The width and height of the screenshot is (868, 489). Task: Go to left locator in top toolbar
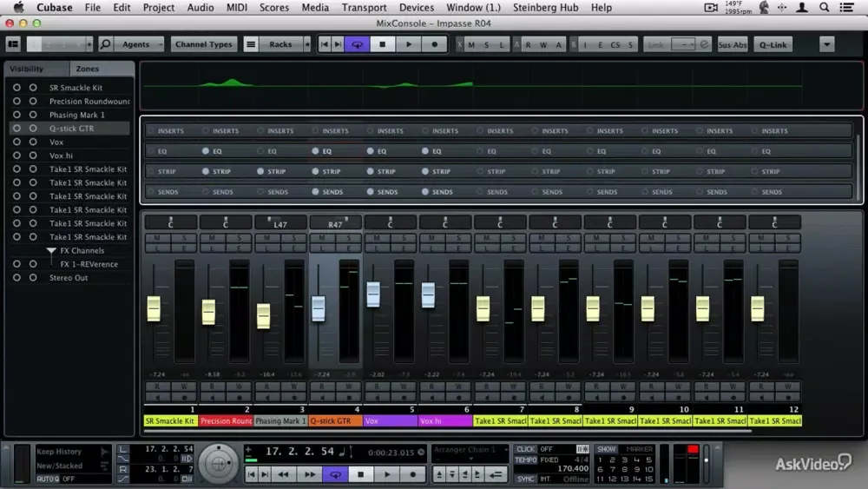[x=325, y=44]
